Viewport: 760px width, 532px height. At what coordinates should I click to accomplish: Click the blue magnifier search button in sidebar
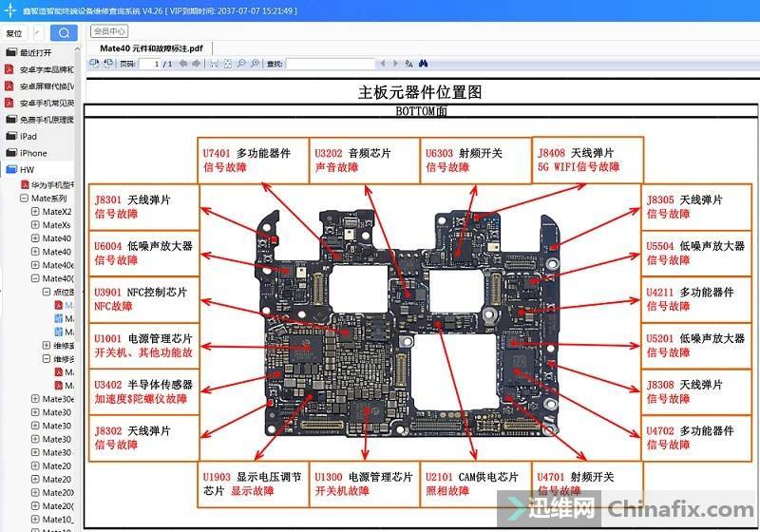point(64,33)
